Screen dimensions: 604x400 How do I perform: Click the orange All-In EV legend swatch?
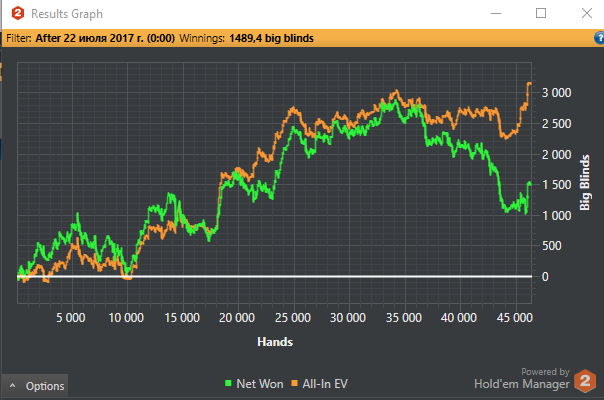click(295, 383)
